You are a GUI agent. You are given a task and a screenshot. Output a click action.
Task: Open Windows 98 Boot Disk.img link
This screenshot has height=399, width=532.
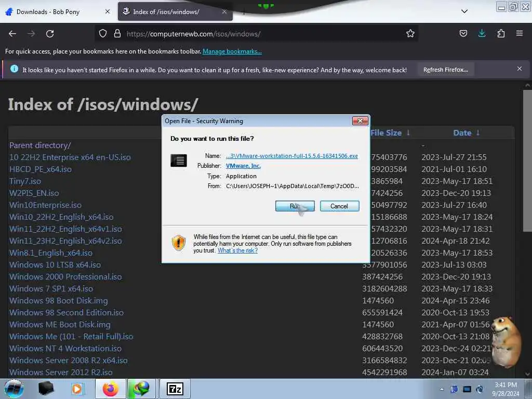(x=58, y=301)
